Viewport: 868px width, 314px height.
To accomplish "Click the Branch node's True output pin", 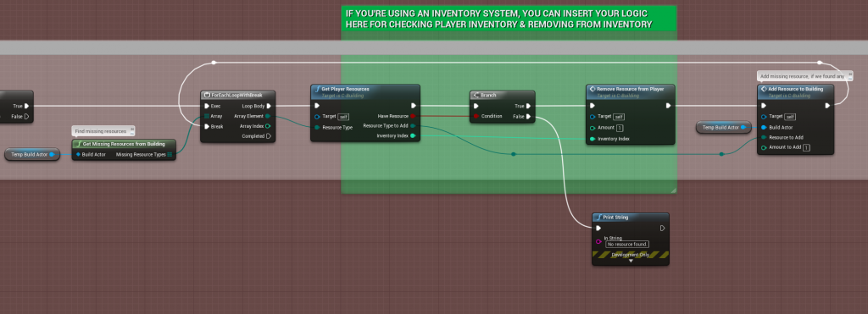I will (529, 106).
